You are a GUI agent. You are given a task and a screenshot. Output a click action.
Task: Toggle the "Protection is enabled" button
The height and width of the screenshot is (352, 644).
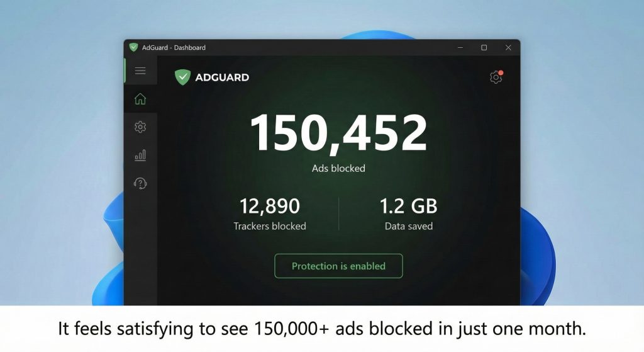click(x=338, y=266)
